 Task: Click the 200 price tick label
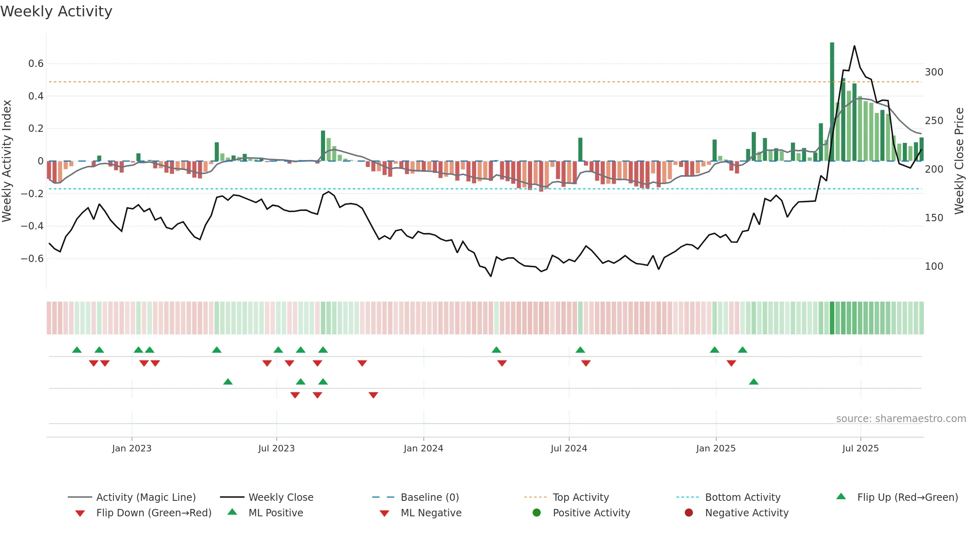(x=934, y=169)
